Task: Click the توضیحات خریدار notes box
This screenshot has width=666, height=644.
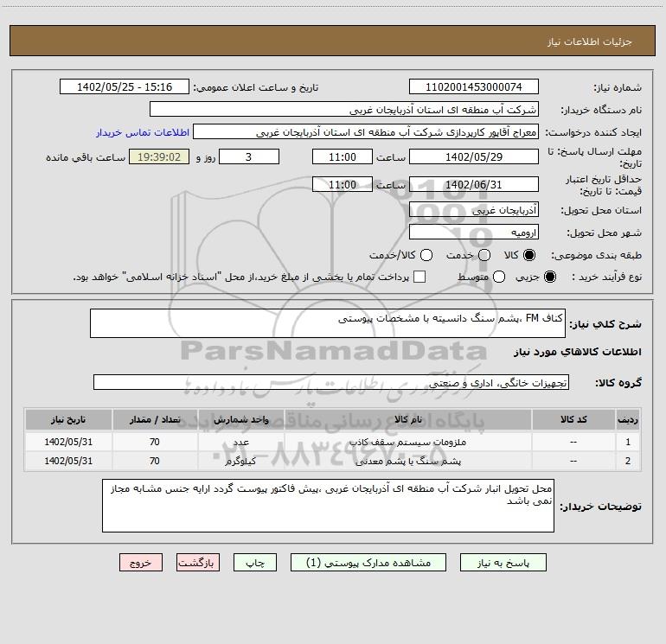Action: [x=328, y=506]
